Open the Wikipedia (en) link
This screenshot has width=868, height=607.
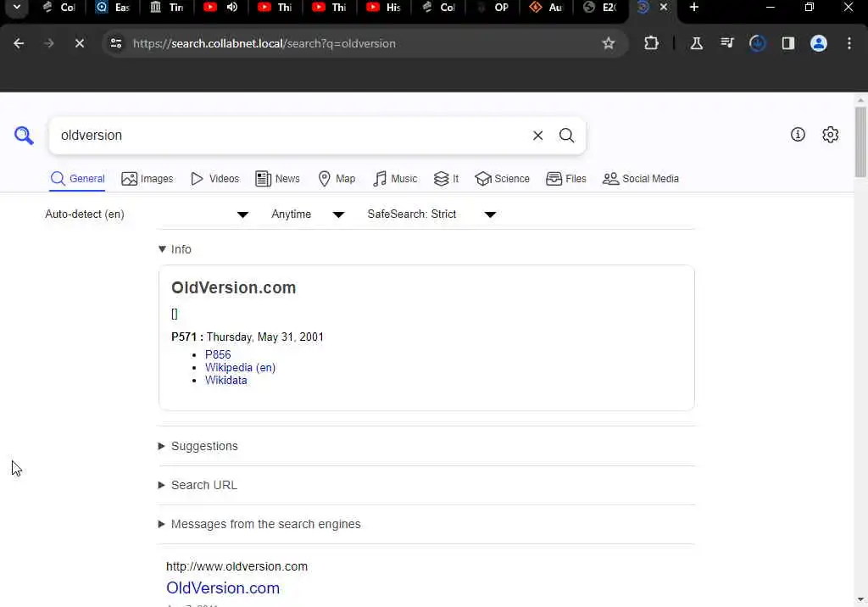(240, 367)
